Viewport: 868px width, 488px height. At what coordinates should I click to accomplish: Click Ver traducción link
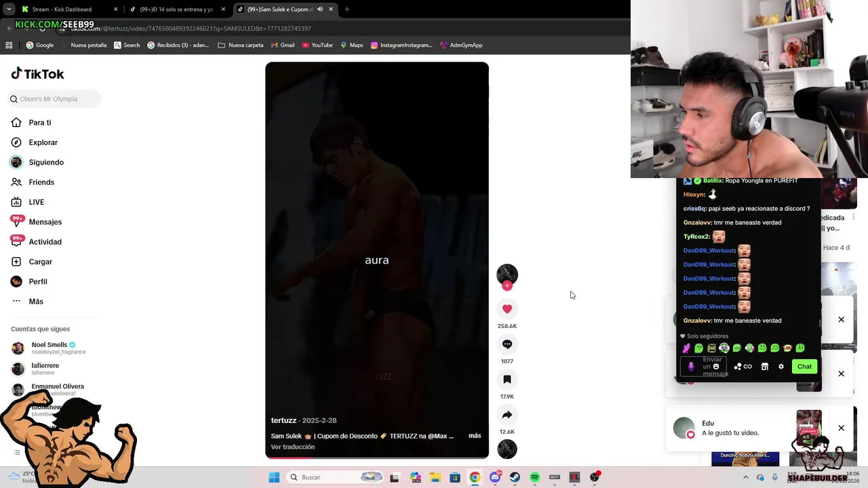[x=293, y=447]
